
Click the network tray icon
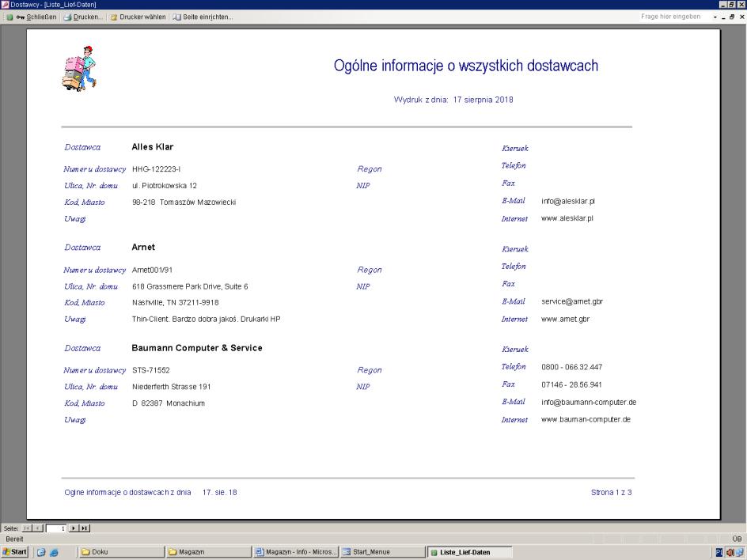pyautogui.click(x=739, y=552)
